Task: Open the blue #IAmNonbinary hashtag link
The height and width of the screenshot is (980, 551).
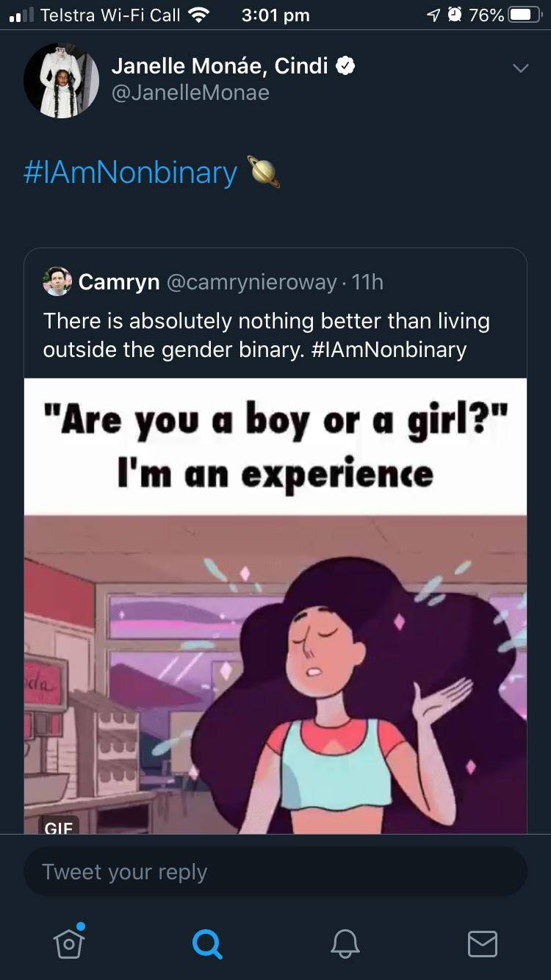Action: click(x=131, y=172)
